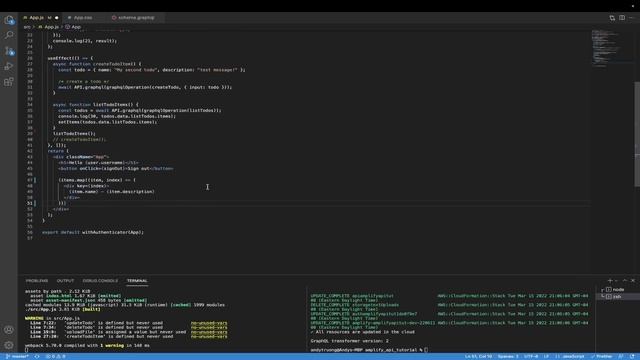This screenshot has width=640, height=360.
Task: Select the node terminal instance
Action: 617,289
